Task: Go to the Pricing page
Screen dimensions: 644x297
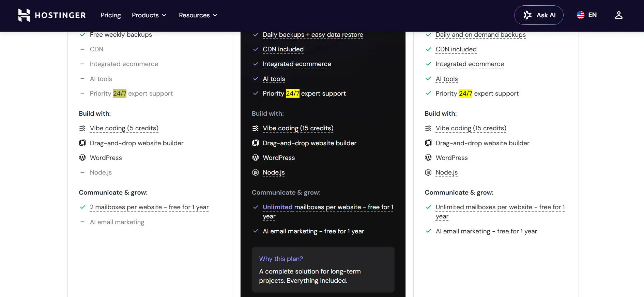Action: coord(111,15)
